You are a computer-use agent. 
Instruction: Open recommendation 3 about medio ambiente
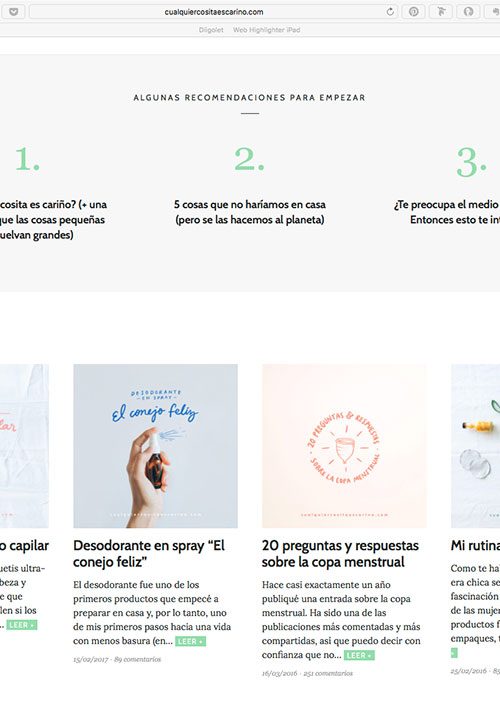(x=447, y=212)
